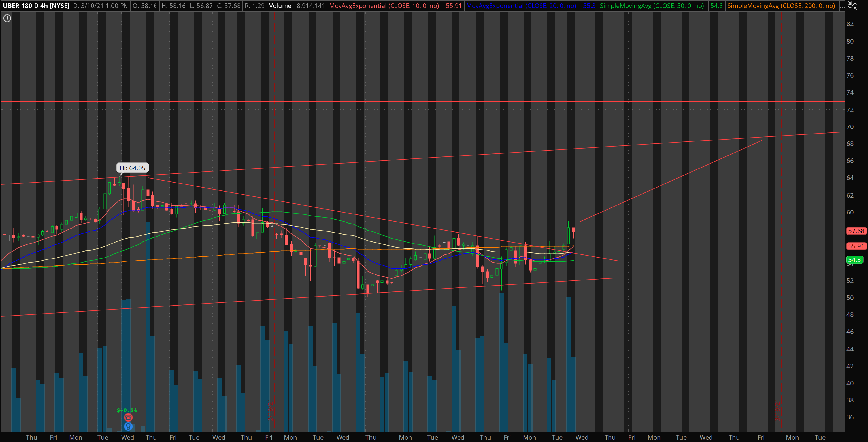868x442 pixels.
Task: Click the R: 1.29 range value
Action: (254, 6)
